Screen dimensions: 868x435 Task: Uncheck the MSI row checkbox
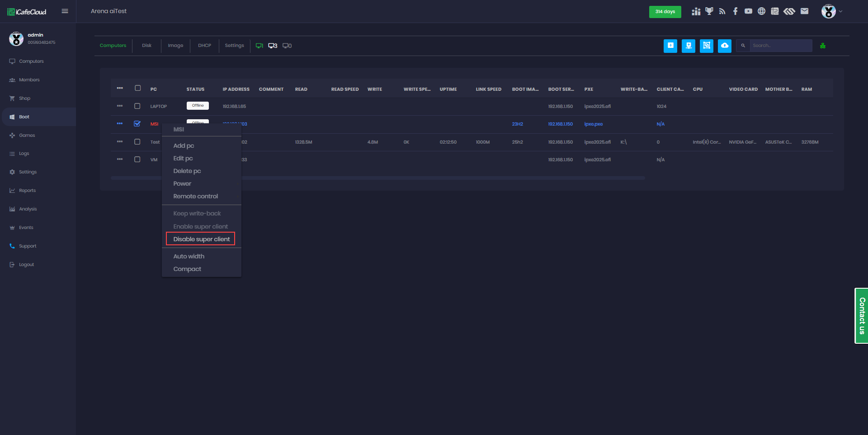click(137, 124)
